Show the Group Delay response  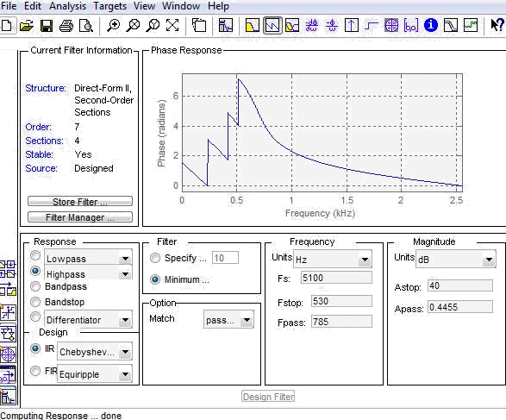312,25
